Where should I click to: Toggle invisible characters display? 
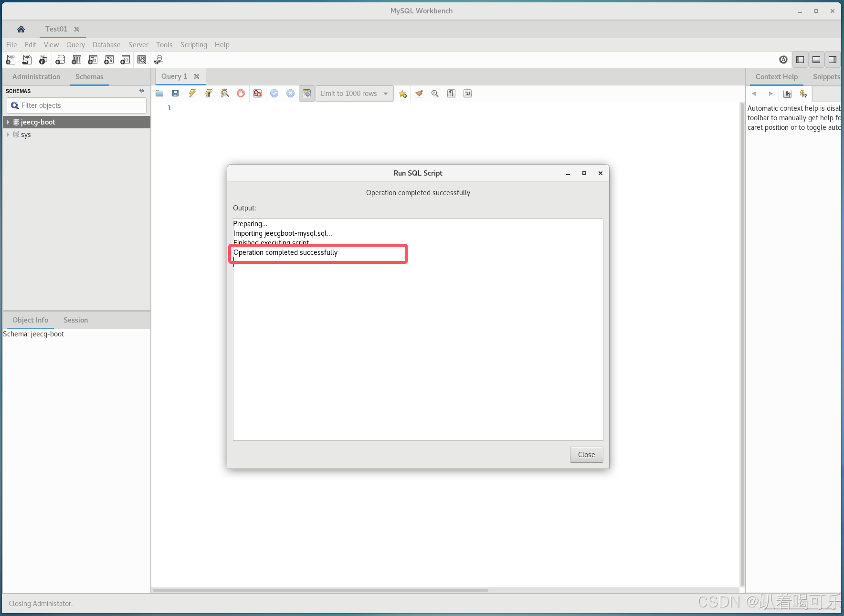pyautogui.click(x=451, y=94)
